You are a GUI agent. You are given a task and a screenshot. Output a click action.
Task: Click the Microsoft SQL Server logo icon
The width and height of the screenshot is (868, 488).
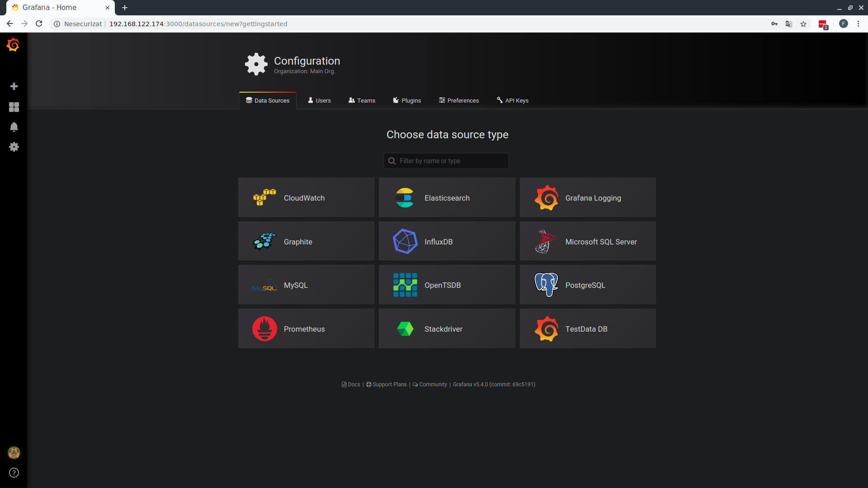(x=545, y=241)
